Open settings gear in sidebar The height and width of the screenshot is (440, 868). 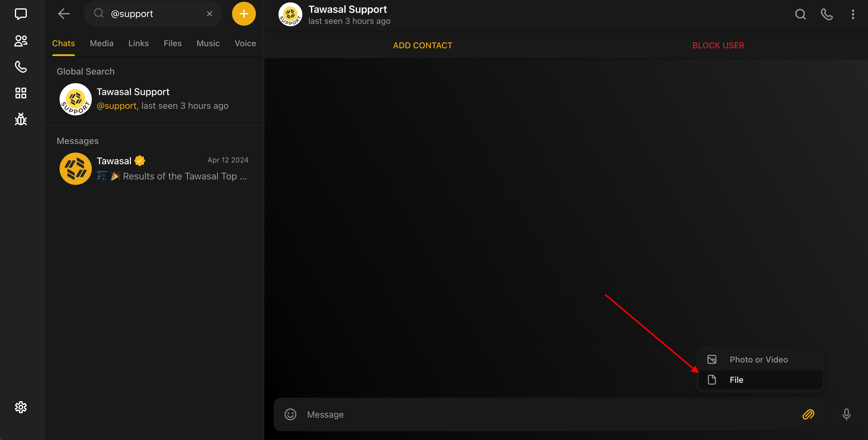coord(21,407)
